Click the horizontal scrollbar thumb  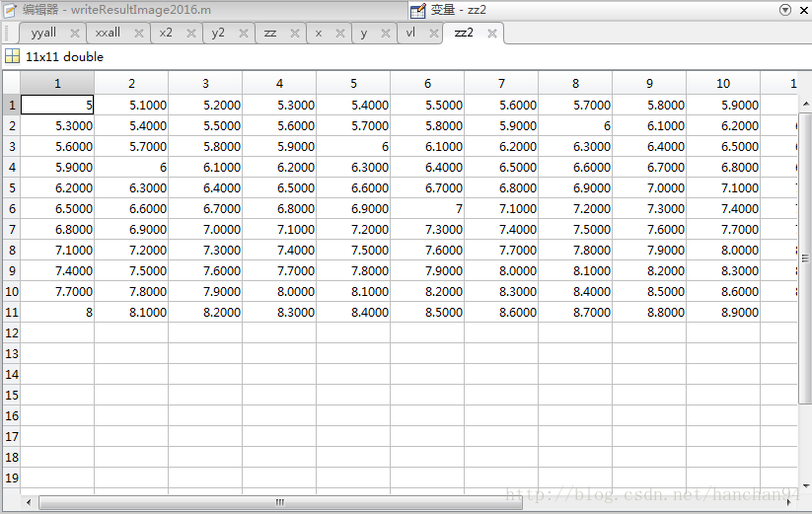point(280,502)
